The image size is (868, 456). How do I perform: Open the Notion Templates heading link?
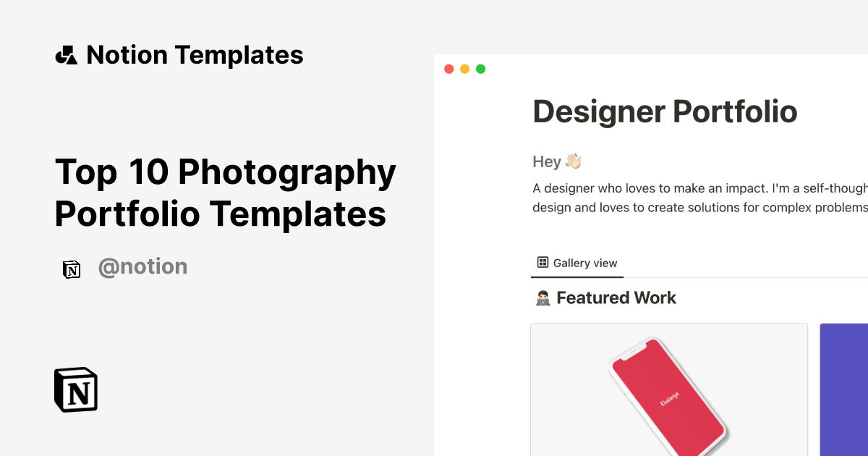click(x=195, y=55)
